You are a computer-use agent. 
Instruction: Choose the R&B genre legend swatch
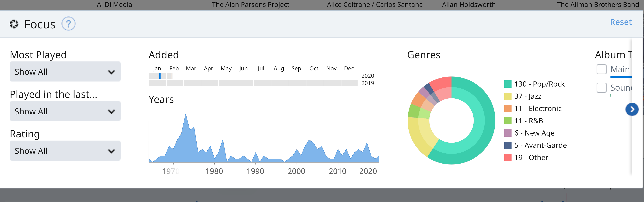click(507, 121)
